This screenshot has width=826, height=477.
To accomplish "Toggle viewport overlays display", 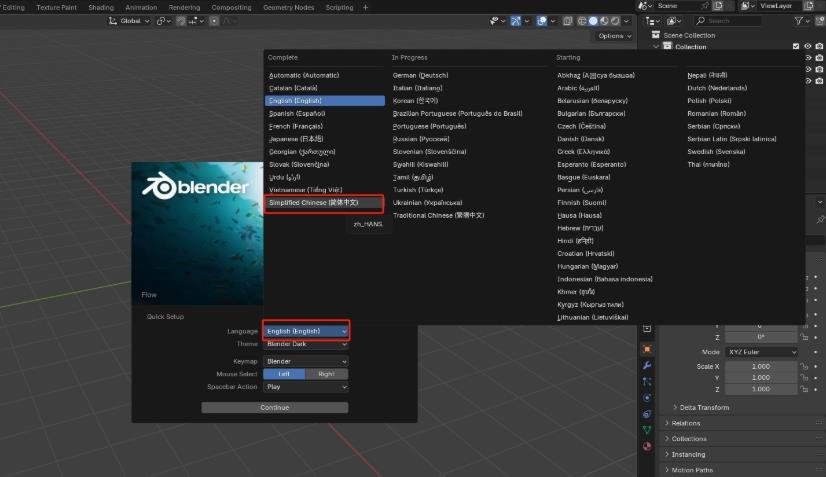I will (x=542, y=21).
